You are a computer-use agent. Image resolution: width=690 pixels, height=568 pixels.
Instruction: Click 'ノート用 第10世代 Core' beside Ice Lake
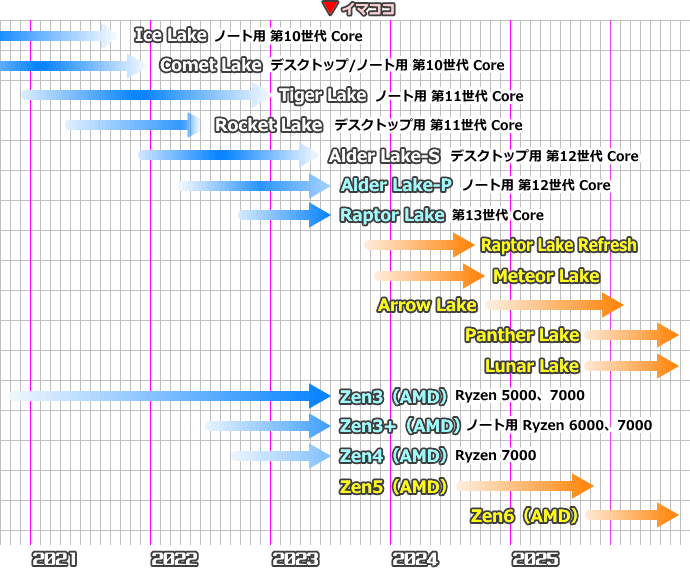pyautogui.click(x=288, y=36)
